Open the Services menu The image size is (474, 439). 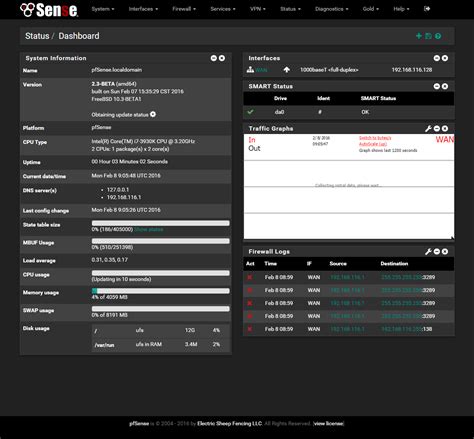click(x=223, y=9)
